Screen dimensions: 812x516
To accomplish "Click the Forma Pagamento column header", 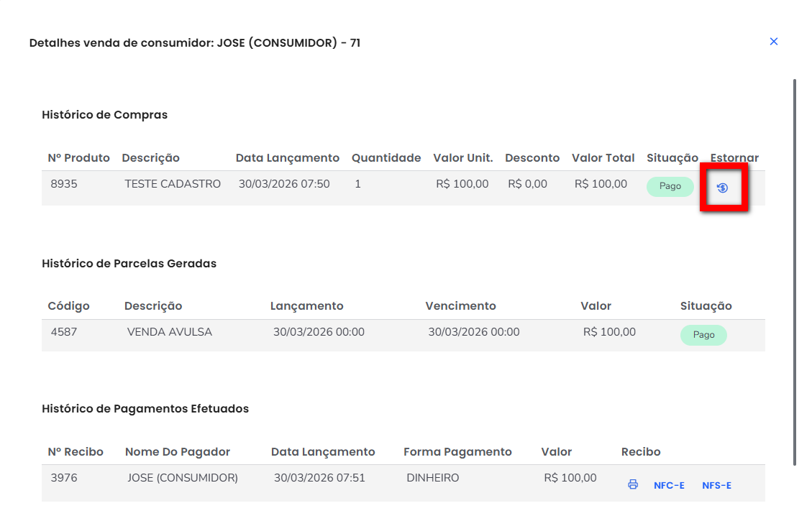I will 457,452.
